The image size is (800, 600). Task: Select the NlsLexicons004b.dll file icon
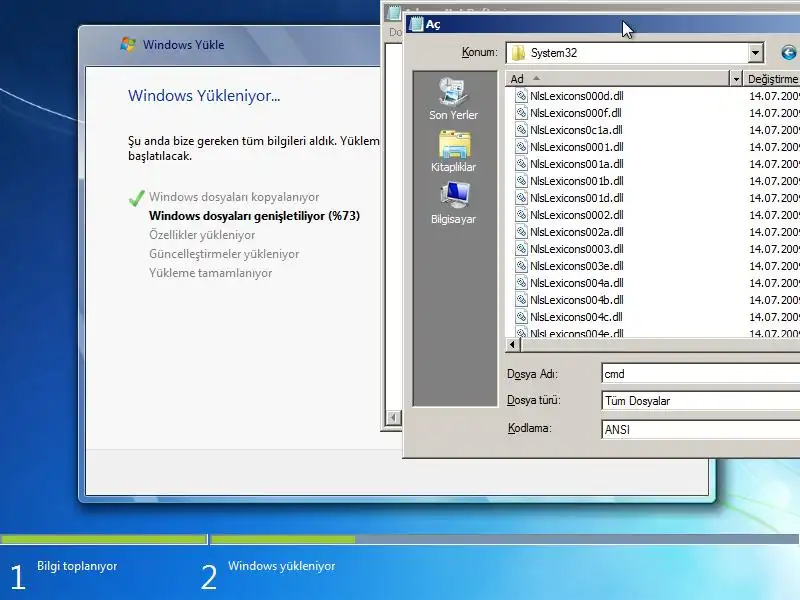point(521,299)
